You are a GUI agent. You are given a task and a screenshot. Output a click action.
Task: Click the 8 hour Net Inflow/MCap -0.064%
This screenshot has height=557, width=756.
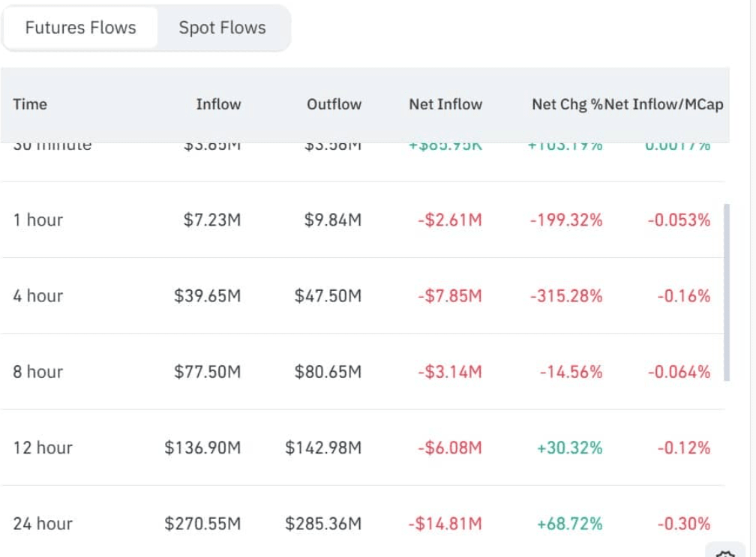(678, 371)
